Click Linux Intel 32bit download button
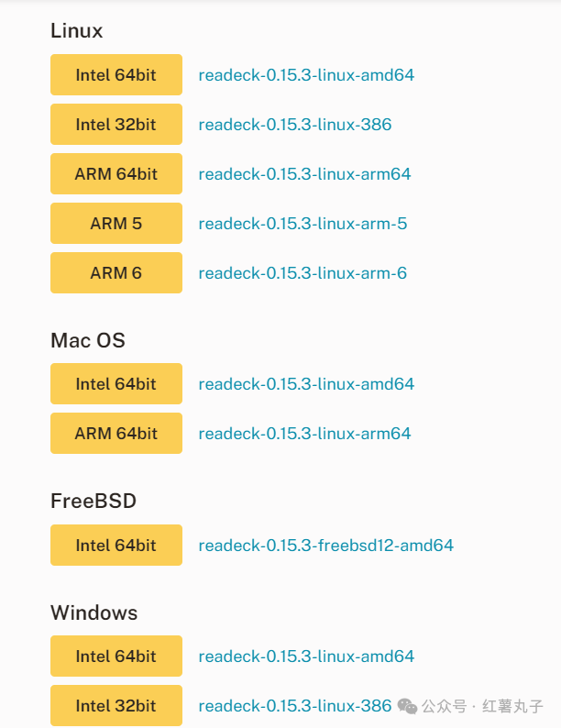 [x=116, y=125]
